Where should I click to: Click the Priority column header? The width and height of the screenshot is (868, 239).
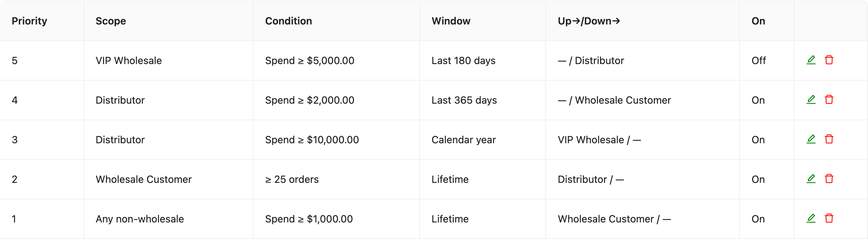coord(30,21)
